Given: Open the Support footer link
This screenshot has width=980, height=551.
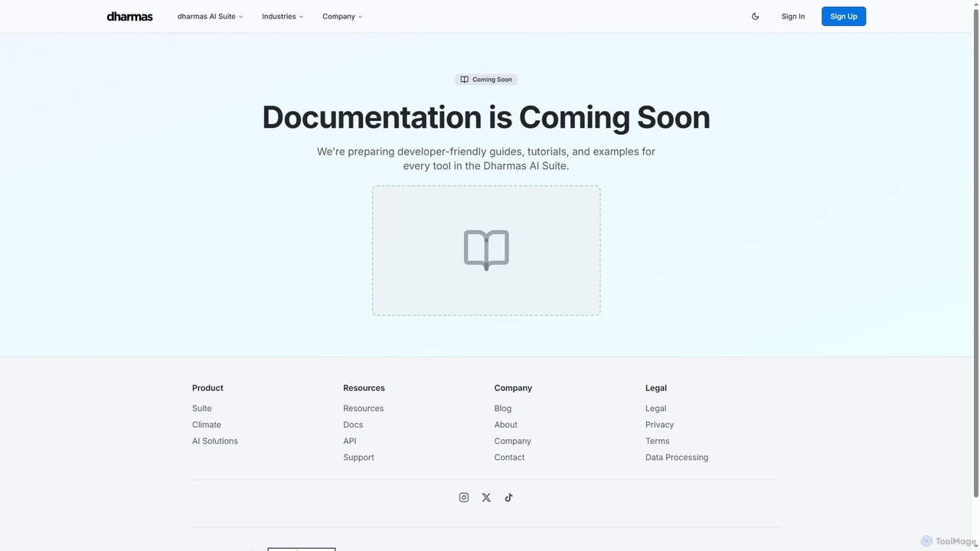Looking at the screenshot, I should tap(359, 458).
